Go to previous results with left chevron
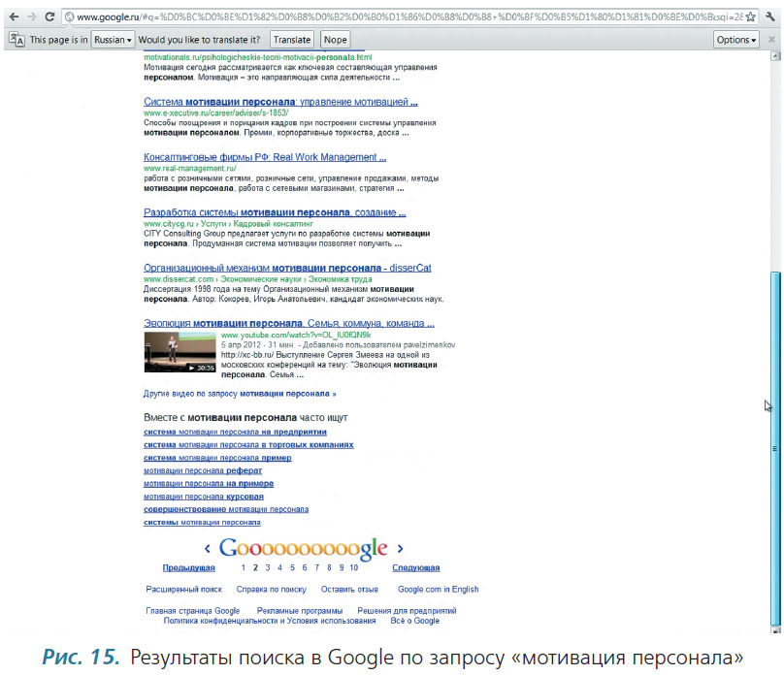The image size is (784, 675). [x=207, y=549]
